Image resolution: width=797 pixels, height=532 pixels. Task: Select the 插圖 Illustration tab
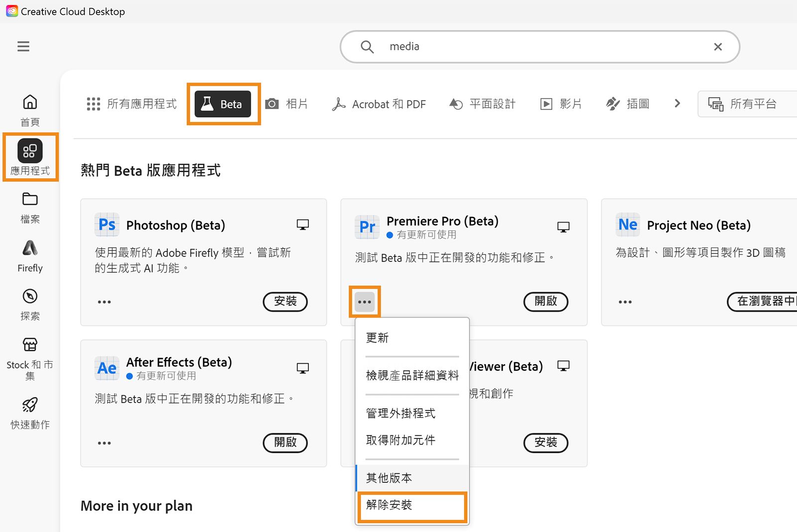[x=628, y=104]
